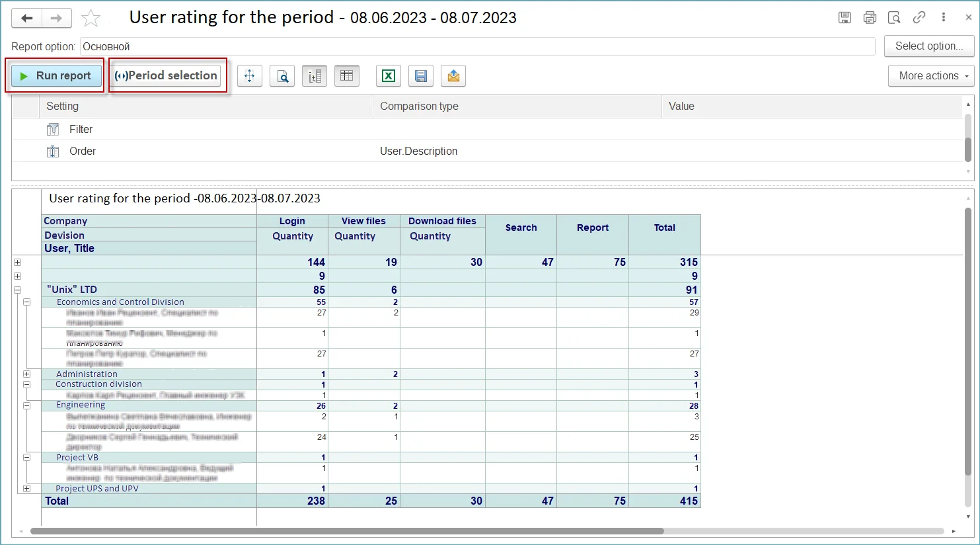
Task: Send the report by email icon
Action: point(453,76)
